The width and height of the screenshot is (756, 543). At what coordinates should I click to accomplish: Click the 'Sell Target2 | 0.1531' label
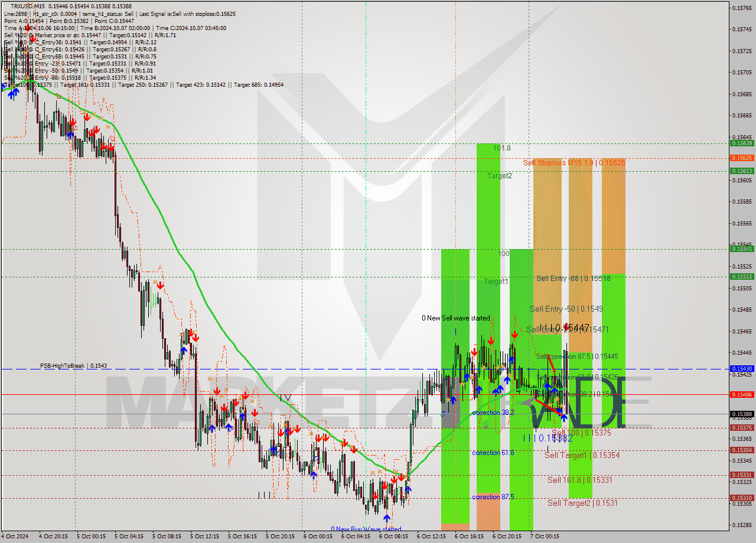(x=582, y=503)
